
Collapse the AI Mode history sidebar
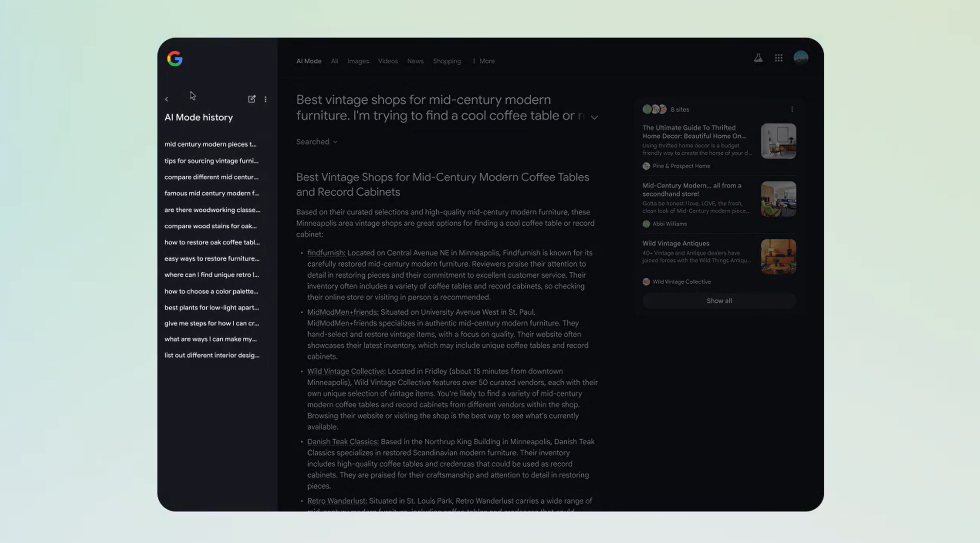pyautogui.click(x=167, y=99)
